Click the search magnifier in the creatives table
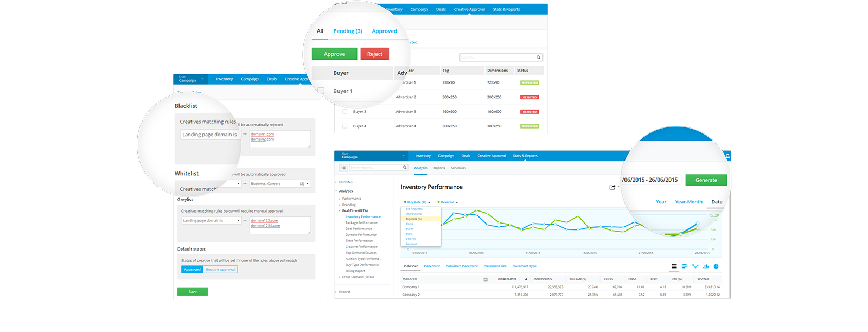 click(x=538, y=57)
